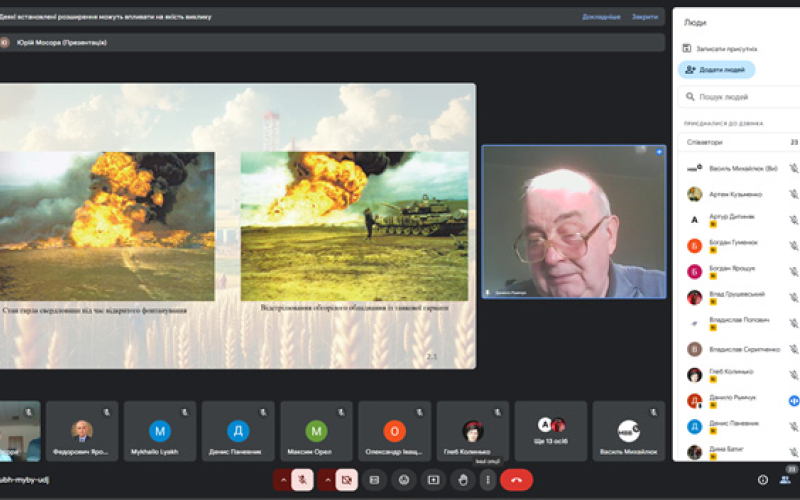Collapse the 'Співавтори' participants section
The width and height of the screenshot is (800, 500).
point(739,142)
